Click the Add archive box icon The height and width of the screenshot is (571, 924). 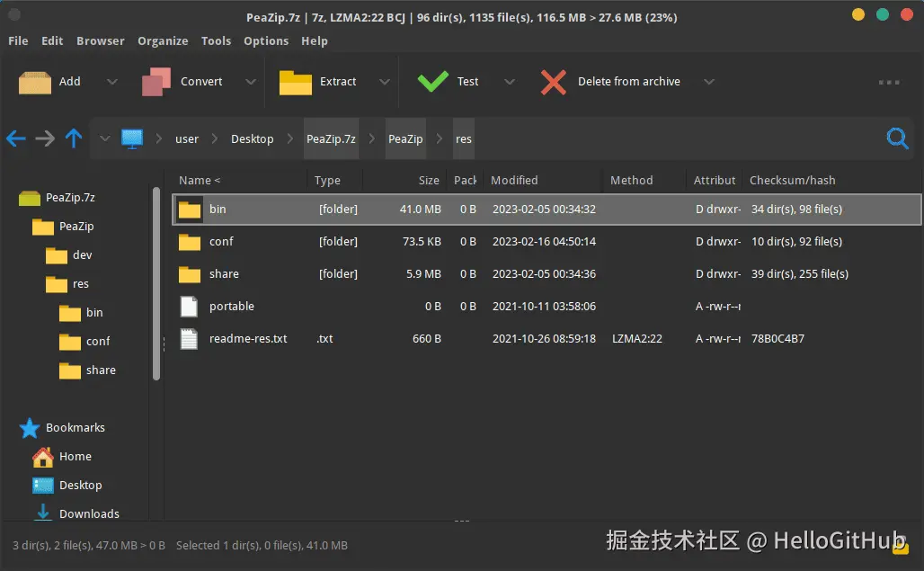35,82
